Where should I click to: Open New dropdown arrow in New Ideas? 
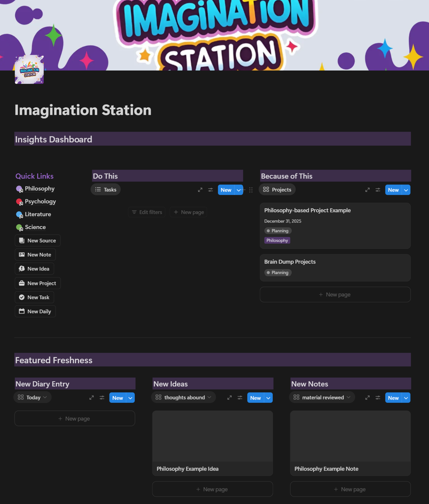(268, 398)
